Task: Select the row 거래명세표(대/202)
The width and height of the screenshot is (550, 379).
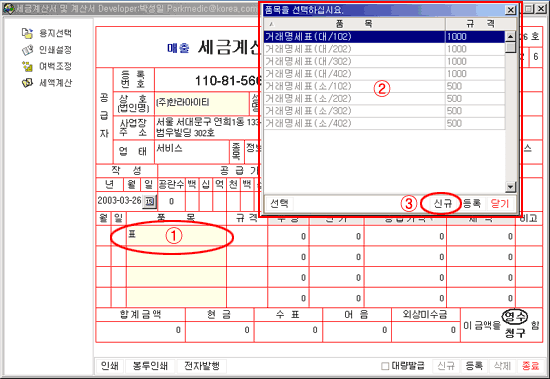Action: (384, 49)
